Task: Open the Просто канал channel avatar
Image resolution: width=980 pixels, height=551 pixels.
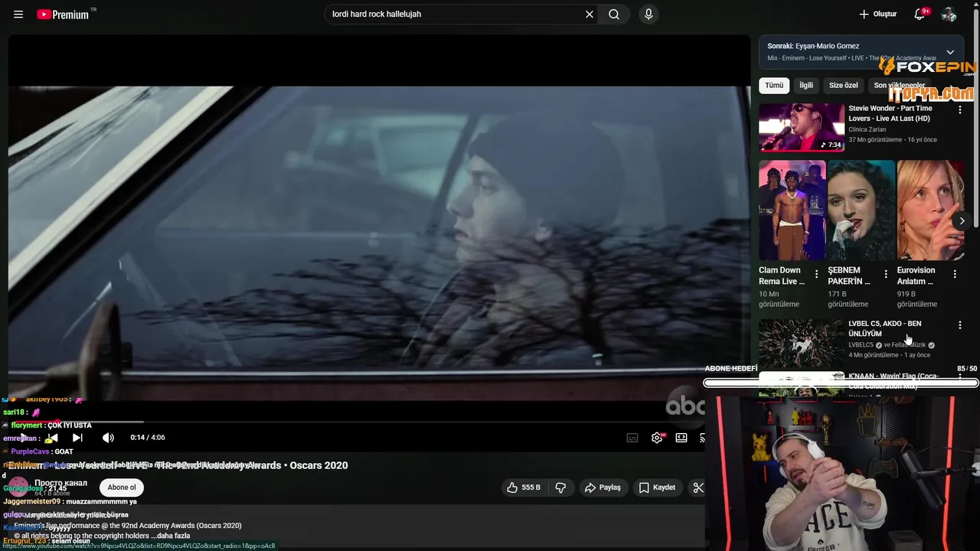Action: point(18,487)
